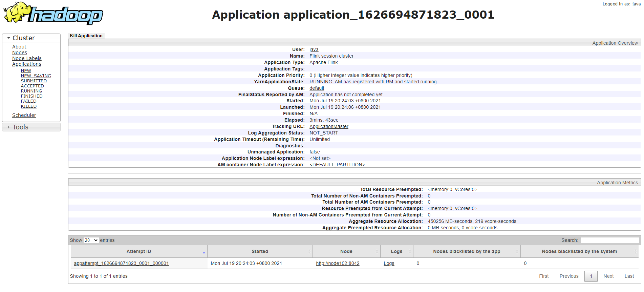Open the user java link
This screenshot has width=644, height=292.
[x=314, y=49]
